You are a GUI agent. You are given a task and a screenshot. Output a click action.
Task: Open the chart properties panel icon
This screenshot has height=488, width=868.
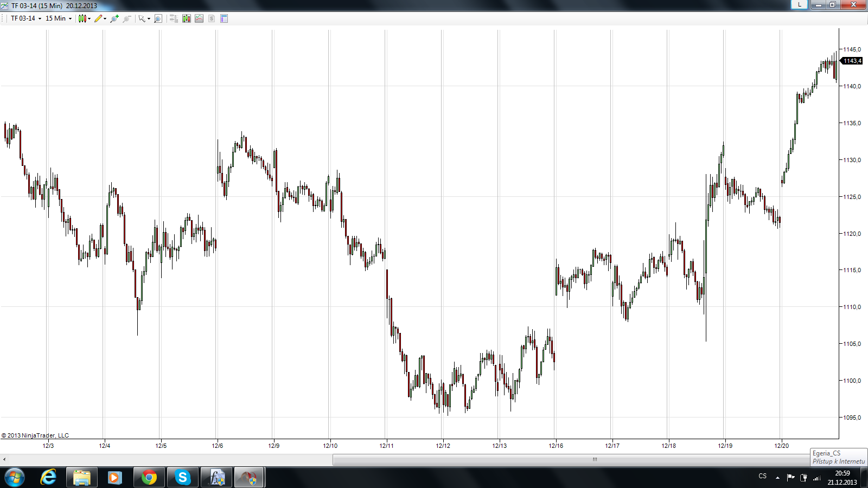[224, 18]
